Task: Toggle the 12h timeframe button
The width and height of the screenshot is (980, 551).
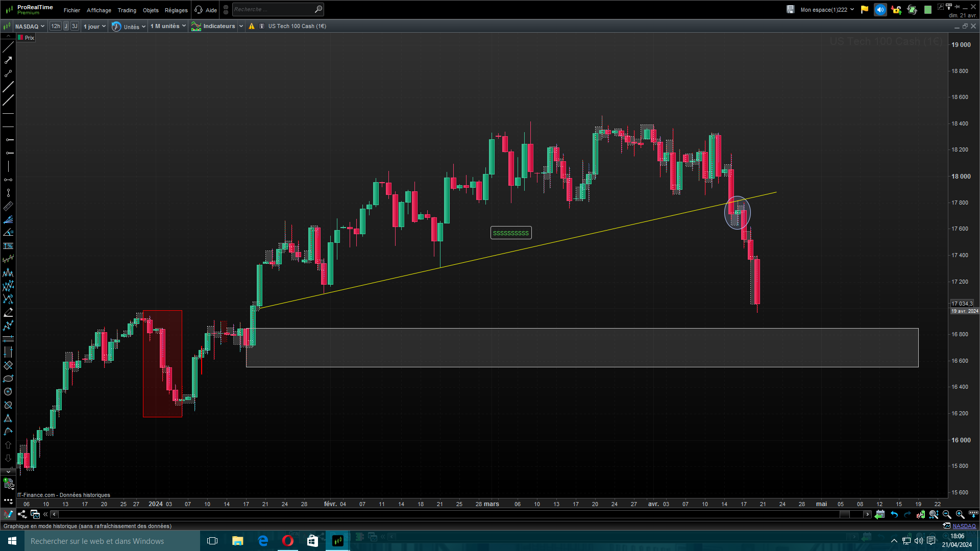Action: pyautogui.click(x=56, y=26)
